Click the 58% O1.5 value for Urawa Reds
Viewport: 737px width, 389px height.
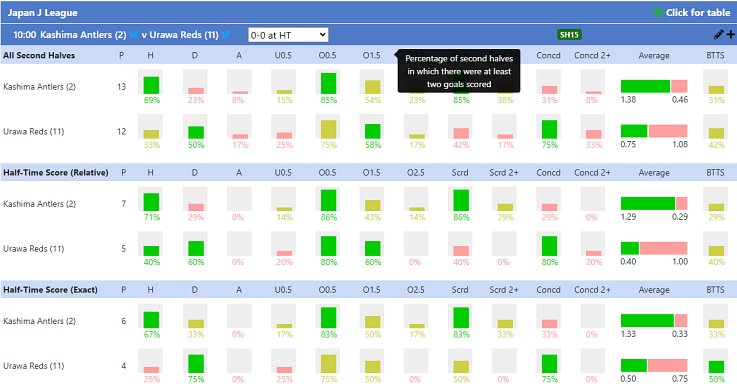[373, 145]
